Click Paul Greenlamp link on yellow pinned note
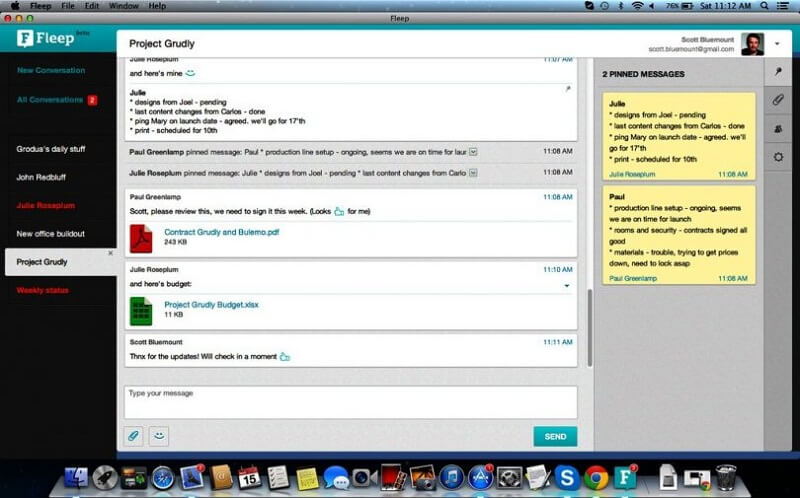Image resolution: width=800 pixels, height=498 pixels. coord(633,279)
